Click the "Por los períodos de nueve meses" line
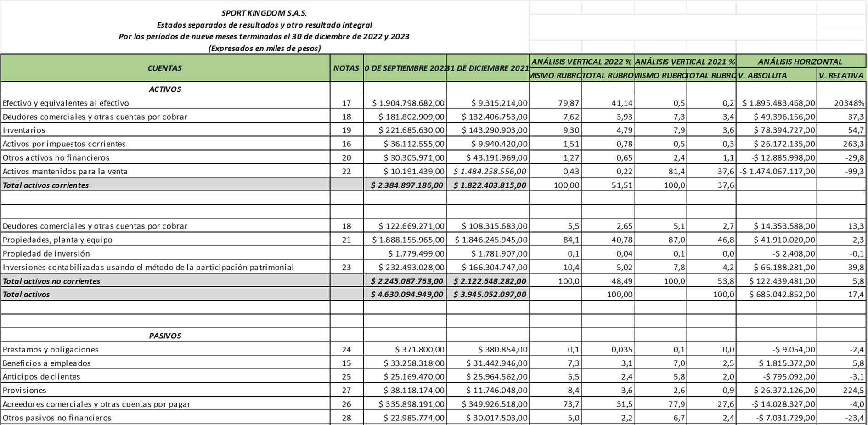Image resolution: width=868 pixels, height=425 pixels. (264, 36)
